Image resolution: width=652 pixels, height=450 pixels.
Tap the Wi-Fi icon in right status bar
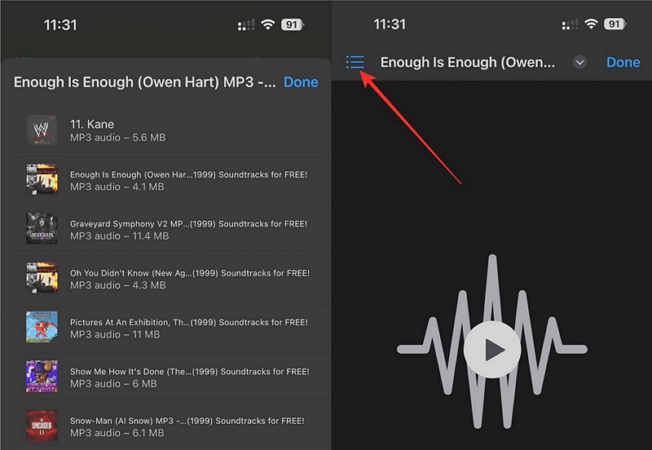click(591, 24)
